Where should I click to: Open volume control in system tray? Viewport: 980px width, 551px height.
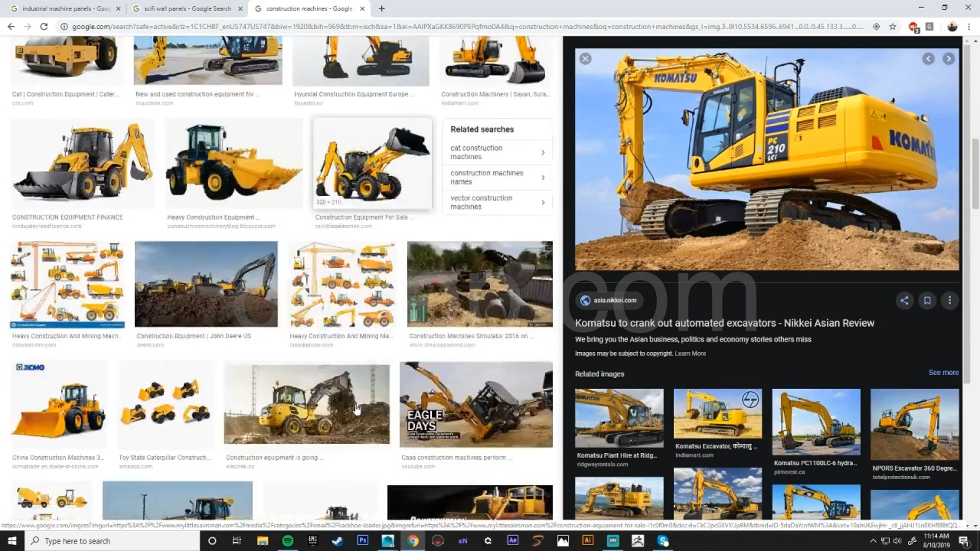(897, 541)
